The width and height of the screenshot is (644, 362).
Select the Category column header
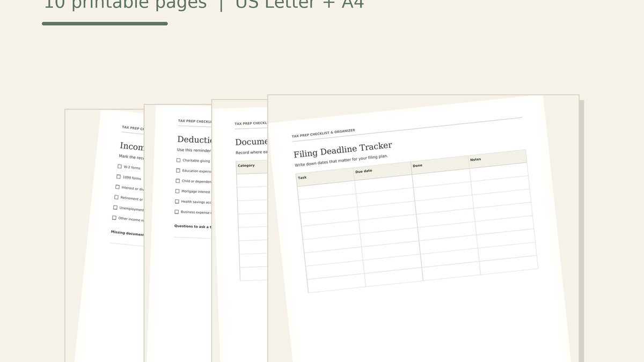click(252, 166)
